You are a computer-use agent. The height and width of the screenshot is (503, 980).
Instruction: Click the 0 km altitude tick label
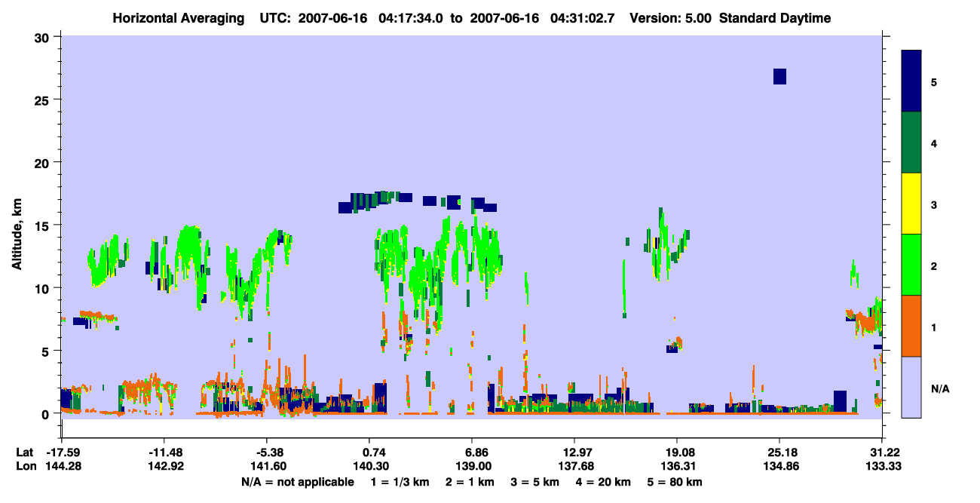[47, 413]
